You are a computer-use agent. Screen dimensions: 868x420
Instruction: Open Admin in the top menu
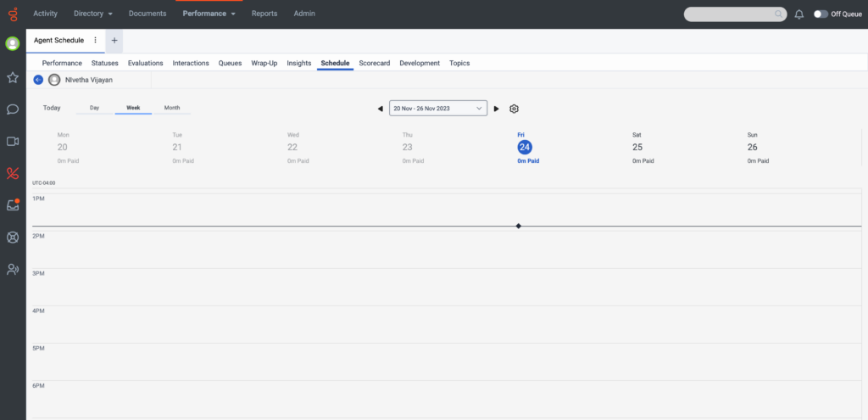click(x=304, y=14)
